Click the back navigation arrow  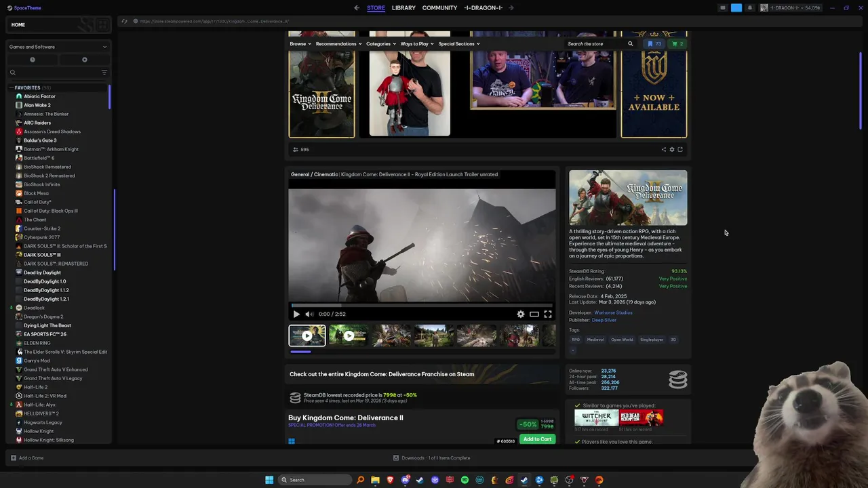click(x=357, y=7)
